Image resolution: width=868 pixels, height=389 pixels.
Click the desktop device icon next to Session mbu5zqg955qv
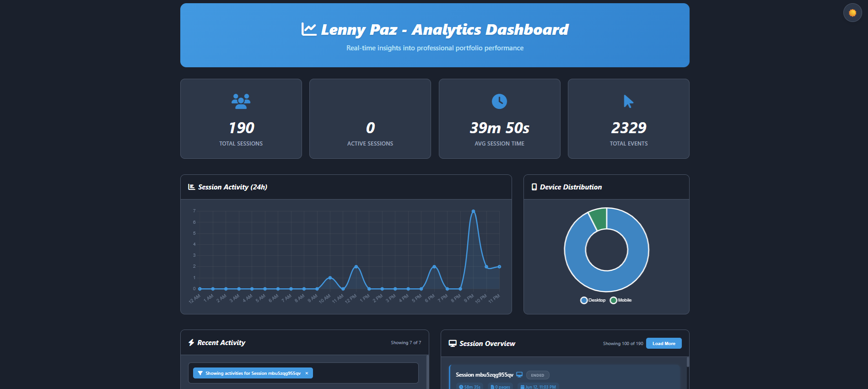(519, 375)
